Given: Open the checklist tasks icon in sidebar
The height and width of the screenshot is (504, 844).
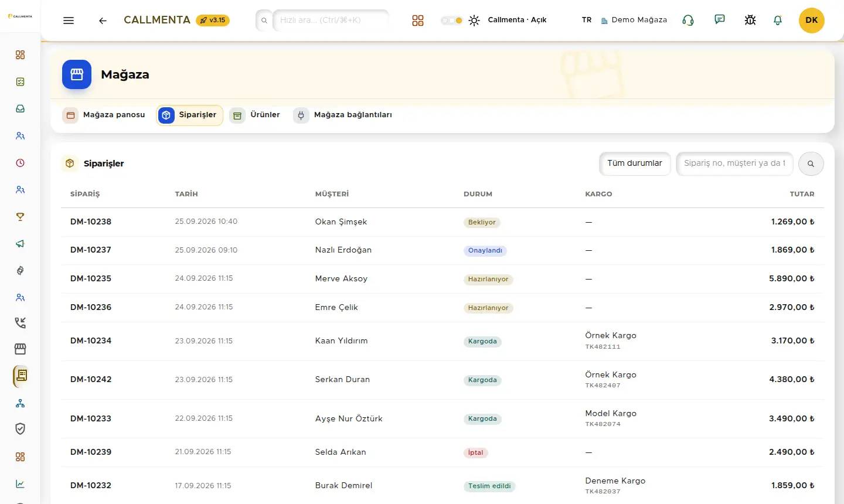Looking at the screenshot, I should pos(21,82).
